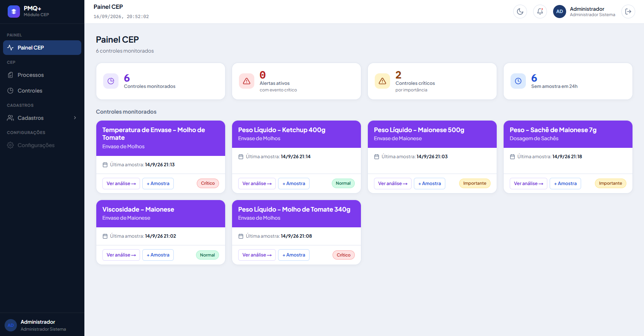Add Amostra to Molho de Tomate 340g
This screenshot has height=336, width=644.
coord(294,255)
